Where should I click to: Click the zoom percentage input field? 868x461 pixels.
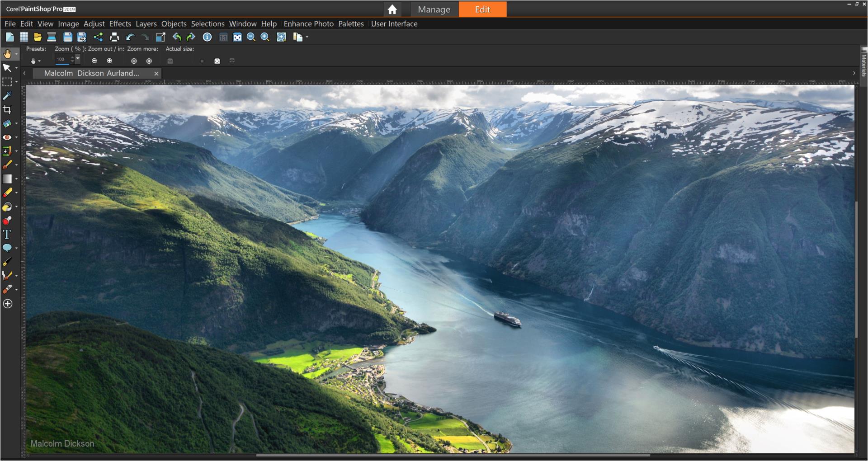point(61,59)
